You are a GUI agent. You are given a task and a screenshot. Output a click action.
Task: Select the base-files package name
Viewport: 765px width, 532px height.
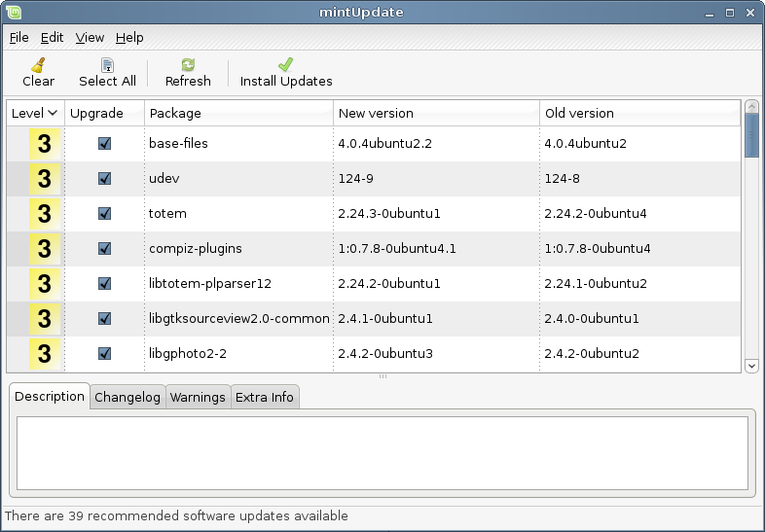(x=178, y=143)
